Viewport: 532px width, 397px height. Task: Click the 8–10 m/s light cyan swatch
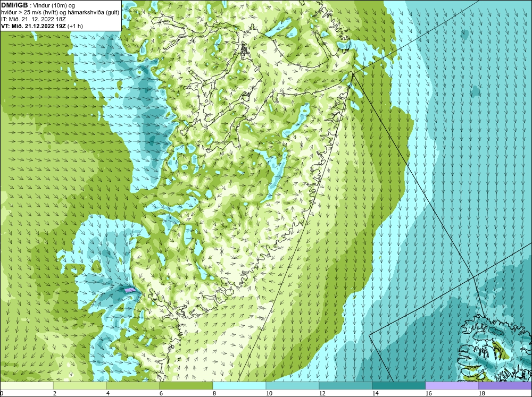tap(239, 386)
